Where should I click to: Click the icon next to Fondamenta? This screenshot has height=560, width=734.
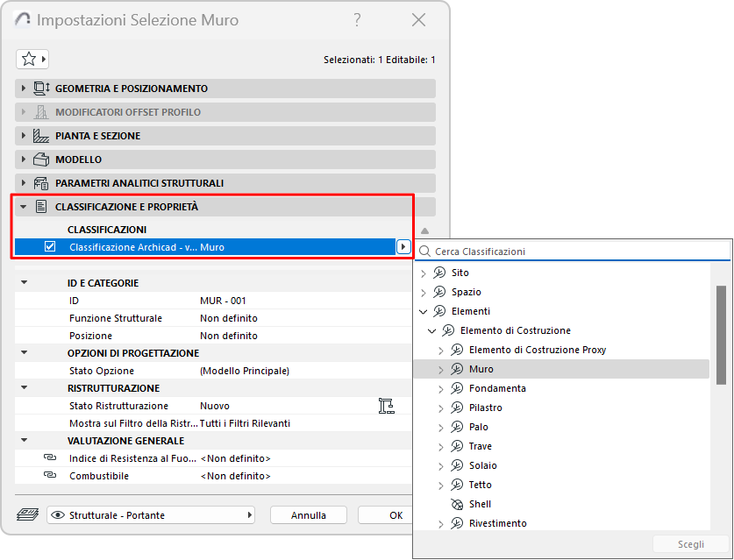coord(457,388)
